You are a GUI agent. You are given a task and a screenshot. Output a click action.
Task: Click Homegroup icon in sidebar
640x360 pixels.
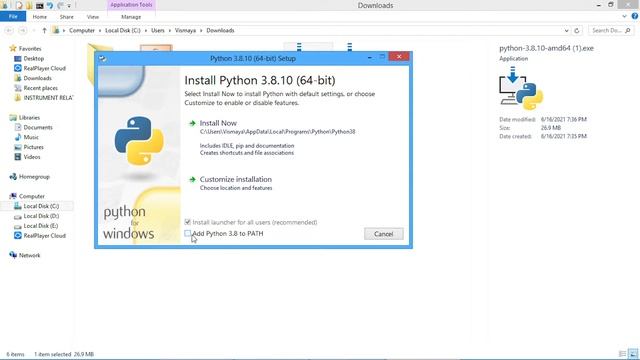tap(13, 177)
